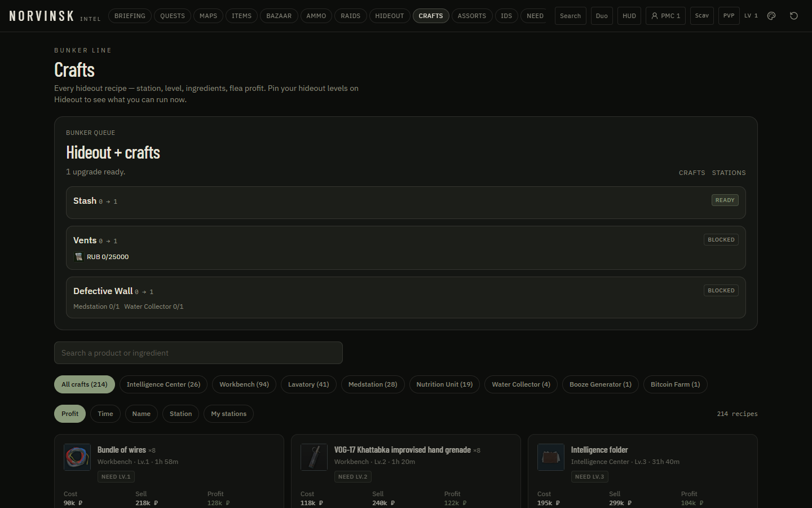The height and width of the screenshot is (508, 812).
Task: Sort recipes by Time
Action: tap(105, 414)
